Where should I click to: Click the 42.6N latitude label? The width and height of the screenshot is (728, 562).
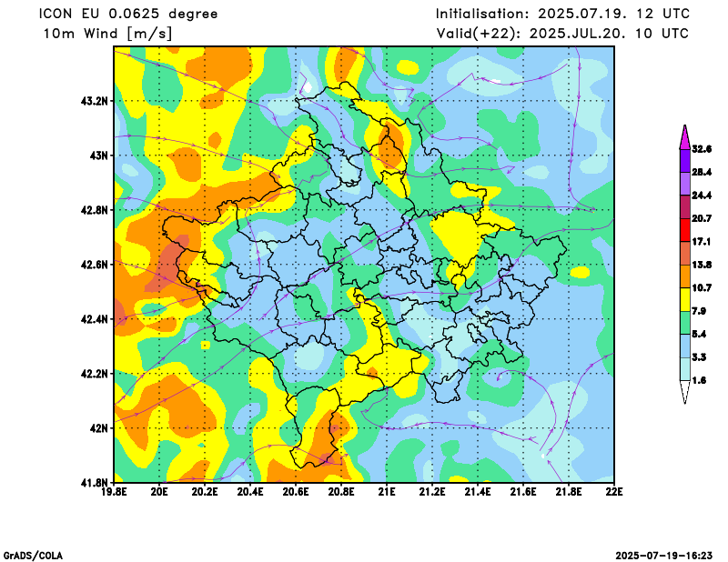tap(95, 265)
